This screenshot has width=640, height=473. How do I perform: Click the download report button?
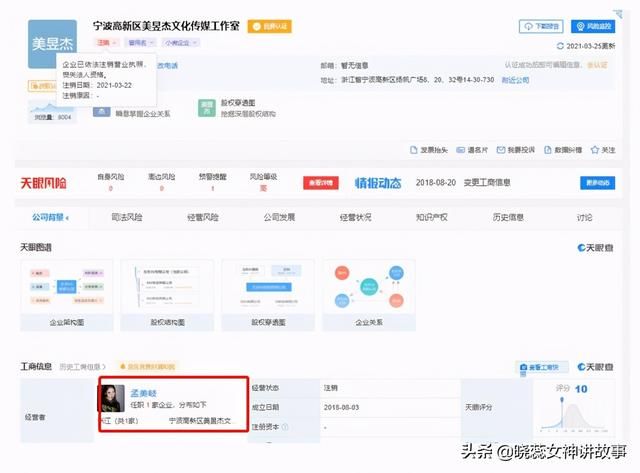tap(541, 26)
